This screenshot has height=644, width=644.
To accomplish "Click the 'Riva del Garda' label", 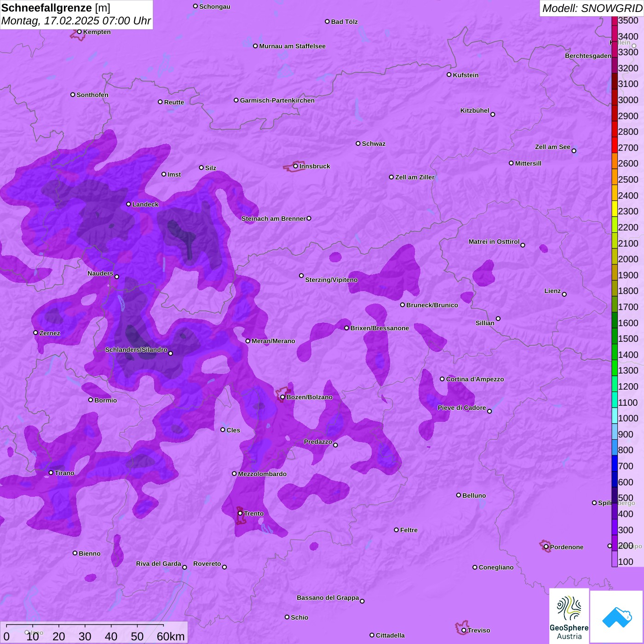I will [x=159, y=563].
